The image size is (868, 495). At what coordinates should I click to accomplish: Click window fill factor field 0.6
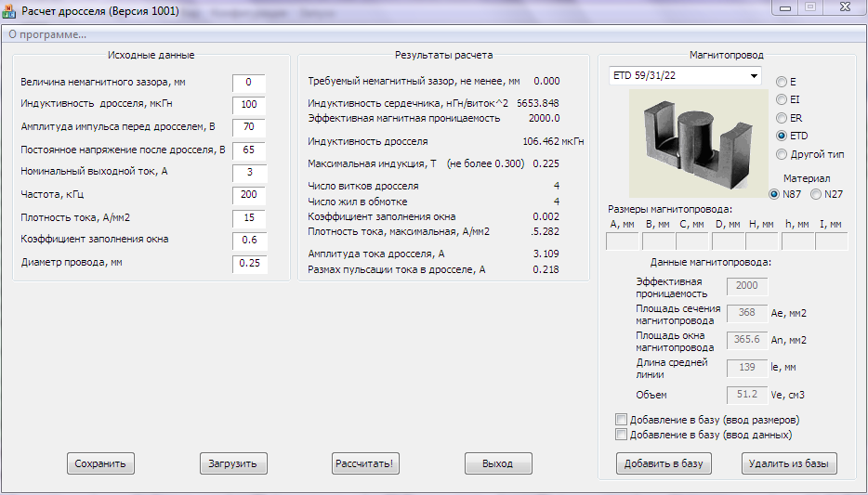tap(249, 241)
